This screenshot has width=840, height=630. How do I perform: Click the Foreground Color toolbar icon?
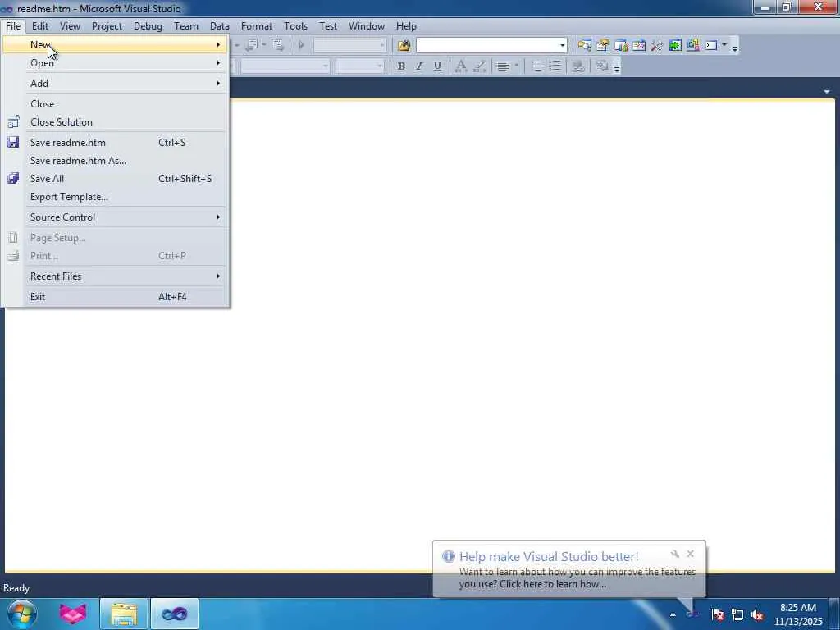click(461, 66)
